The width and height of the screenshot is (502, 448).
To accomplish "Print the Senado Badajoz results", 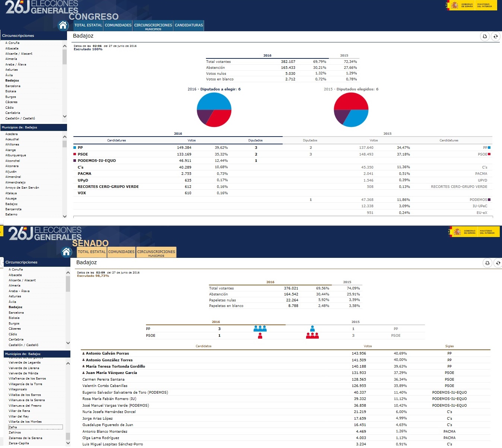I will coord(487,263).
